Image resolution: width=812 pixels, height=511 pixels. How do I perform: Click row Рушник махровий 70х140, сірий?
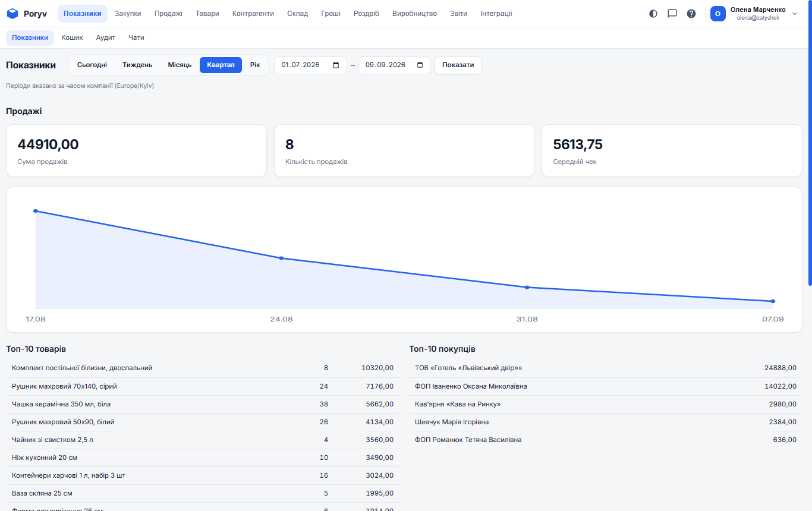coord(203,386)
